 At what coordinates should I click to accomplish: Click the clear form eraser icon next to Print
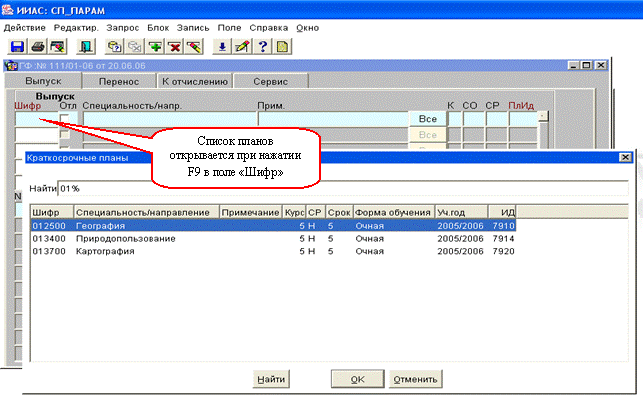[58, 47]
